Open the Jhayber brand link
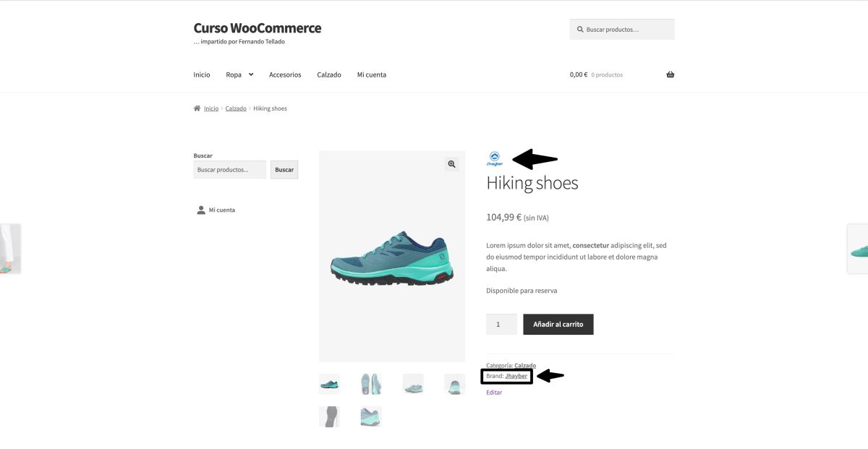Viewport: 868px width, 449px height. tap(516, 375)
